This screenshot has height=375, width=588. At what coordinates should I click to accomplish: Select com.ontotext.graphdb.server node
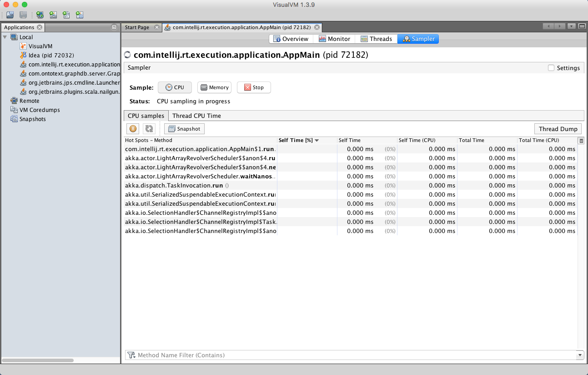coord(70,73)
